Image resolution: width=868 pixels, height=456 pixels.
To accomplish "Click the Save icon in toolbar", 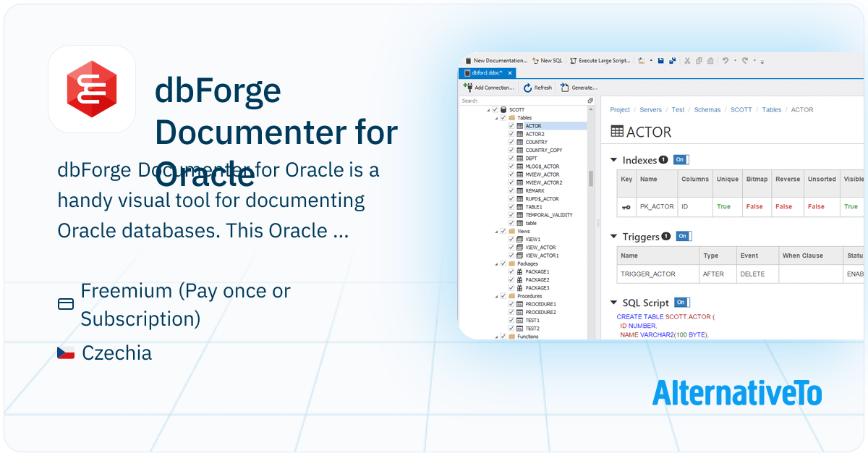I will click(x=661, y=61).
